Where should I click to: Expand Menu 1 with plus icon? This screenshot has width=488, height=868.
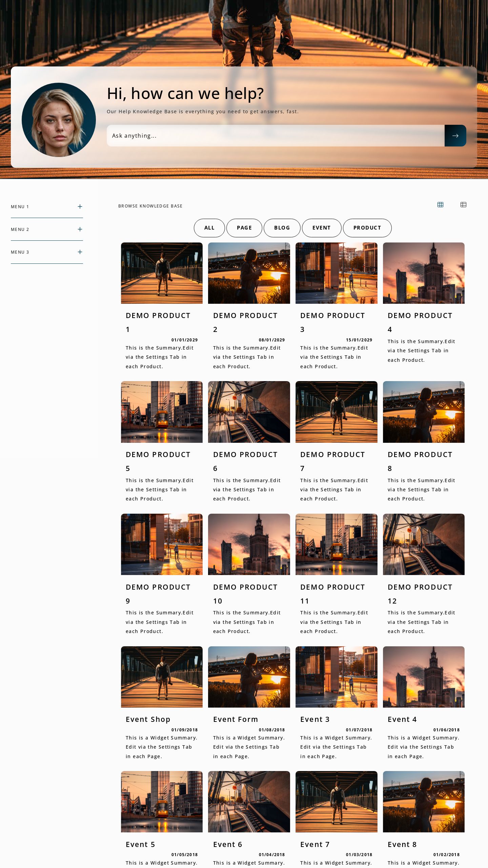[80, 206]
